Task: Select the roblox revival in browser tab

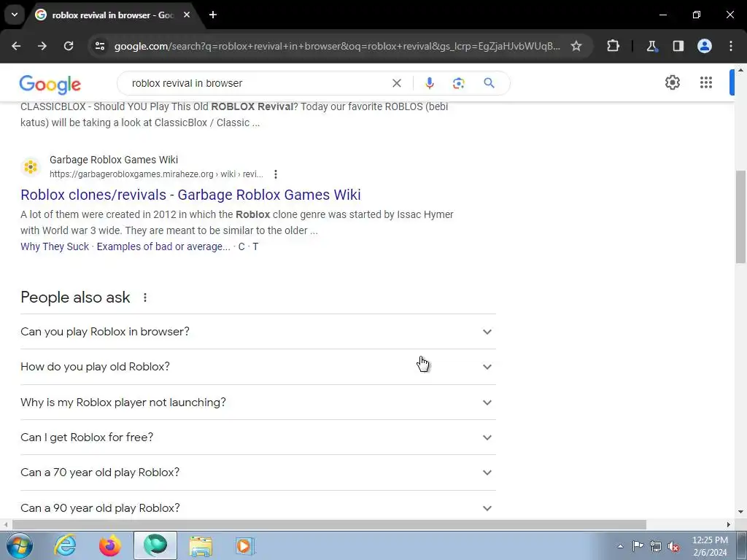Action: pos(112,15)
